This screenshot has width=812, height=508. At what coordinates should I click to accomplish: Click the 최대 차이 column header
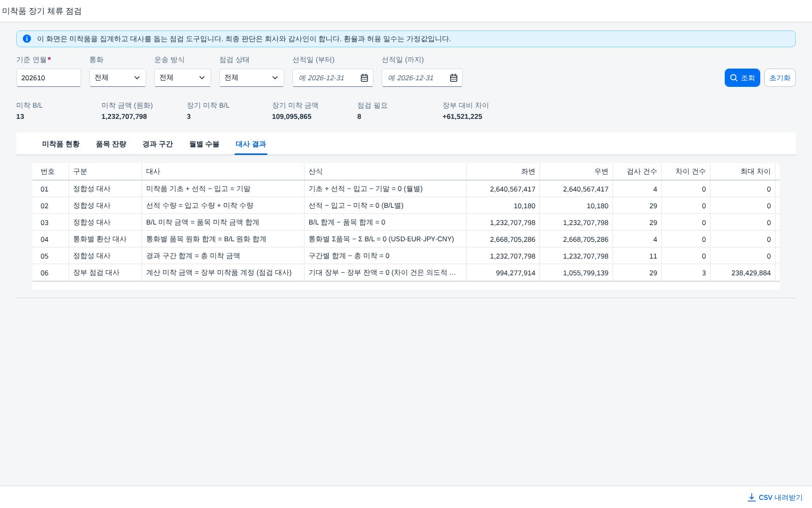pos(743,172)
